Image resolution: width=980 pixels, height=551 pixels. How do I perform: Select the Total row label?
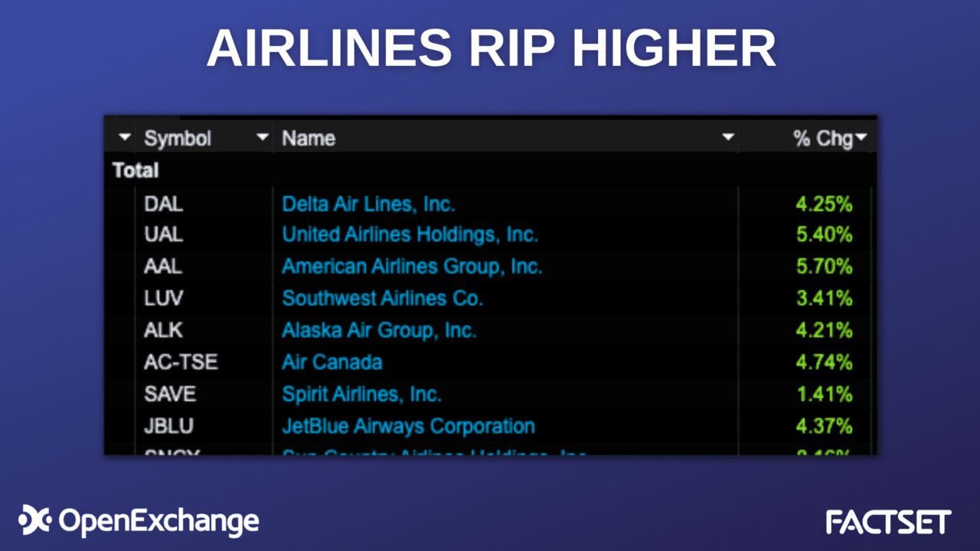coord(136,171)
